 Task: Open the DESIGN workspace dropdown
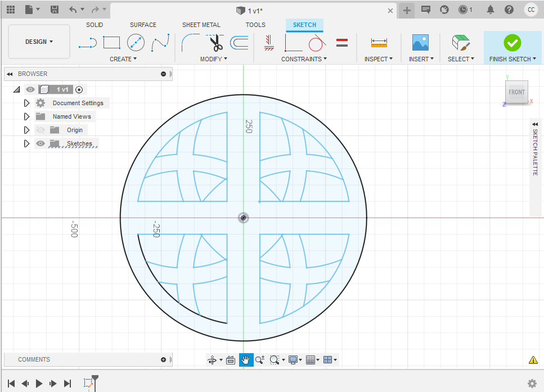coord(39,42)
